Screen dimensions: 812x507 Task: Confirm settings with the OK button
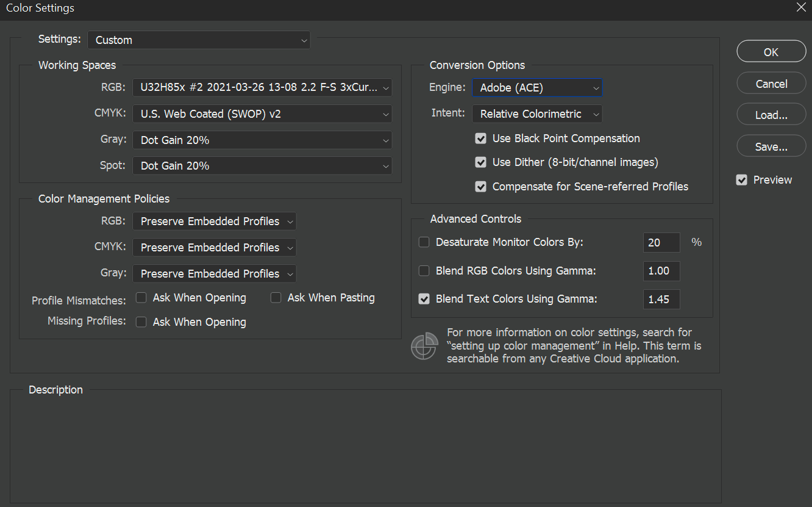click(x=771, y=51)
